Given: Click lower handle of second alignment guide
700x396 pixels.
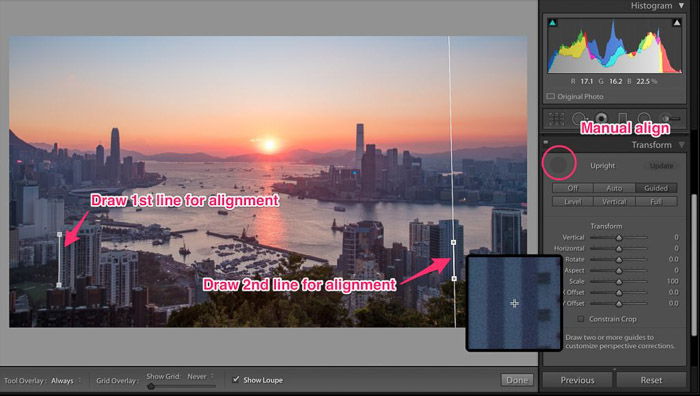Looking at the screenshot, I should point(454,278).
